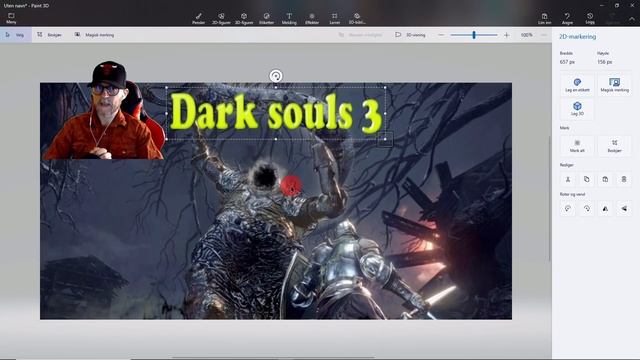The image size is (640, 360).
Task: Select Magisk merking in the toolbar
Action: click(x=94, y=35)
